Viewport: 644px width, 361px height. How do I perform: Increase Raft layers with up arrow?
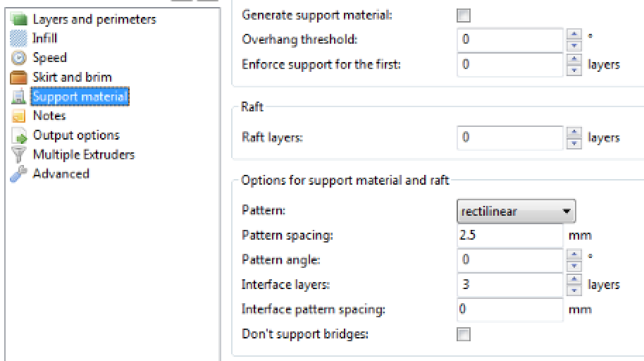point(574,133)
